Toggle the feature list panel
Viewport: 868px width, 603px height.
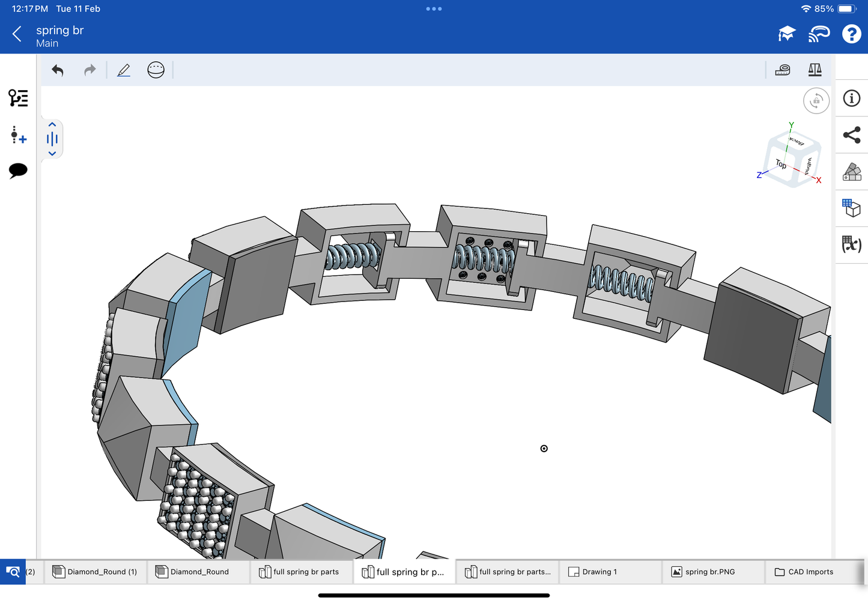pos(18,98)
